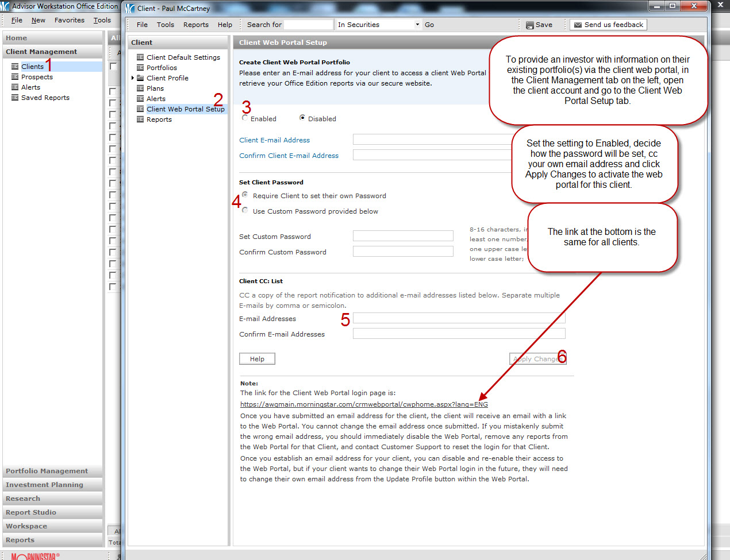This screenshot has height=560, width=730.
Task: Click the Clients list icon in sidebar
Action: (x=15, y=67)
